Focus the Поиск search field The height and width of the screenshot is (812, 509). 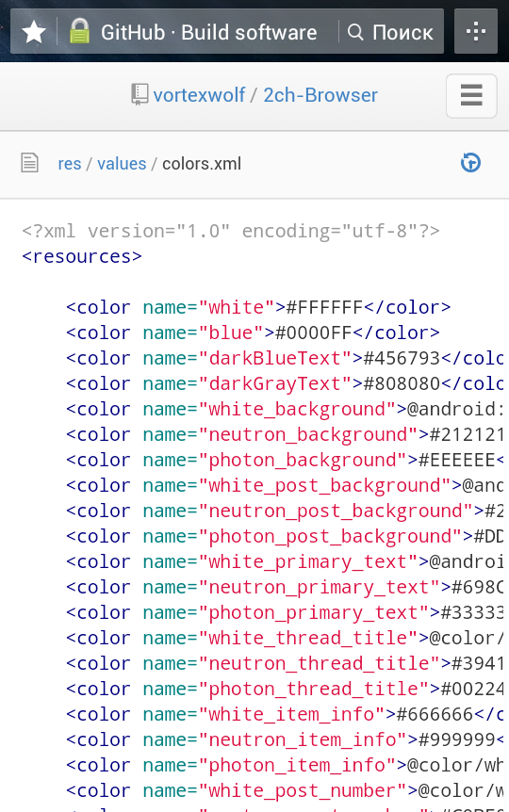(x=392, y=32)
